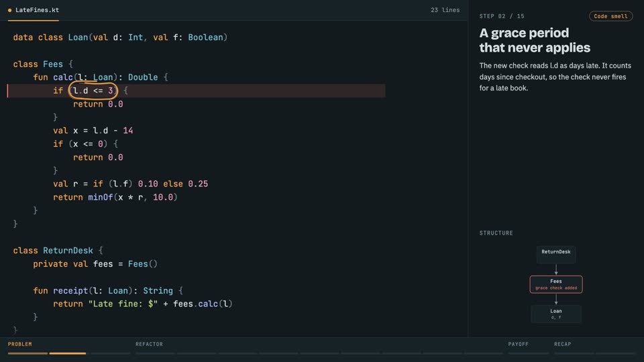Click the 'fun calc(l: Loan): Double' line
This screenshot has height=362, width=644.
101,77
